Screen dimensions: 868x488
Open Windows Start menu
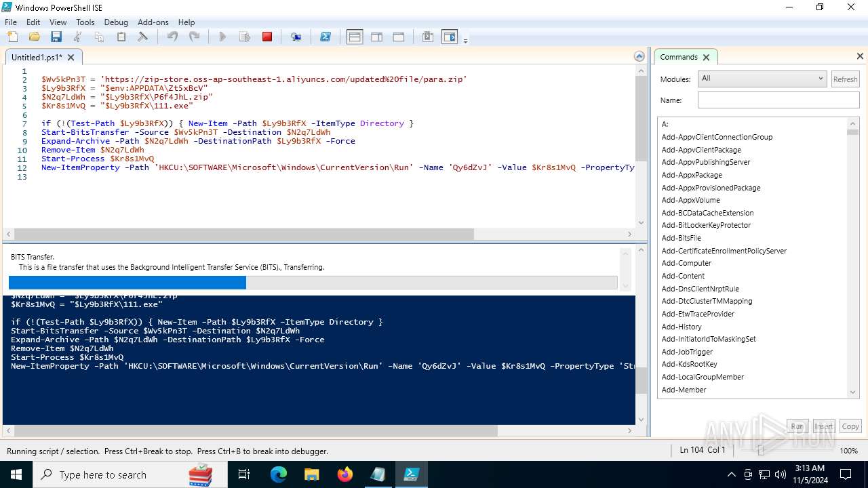click(16, 474)
